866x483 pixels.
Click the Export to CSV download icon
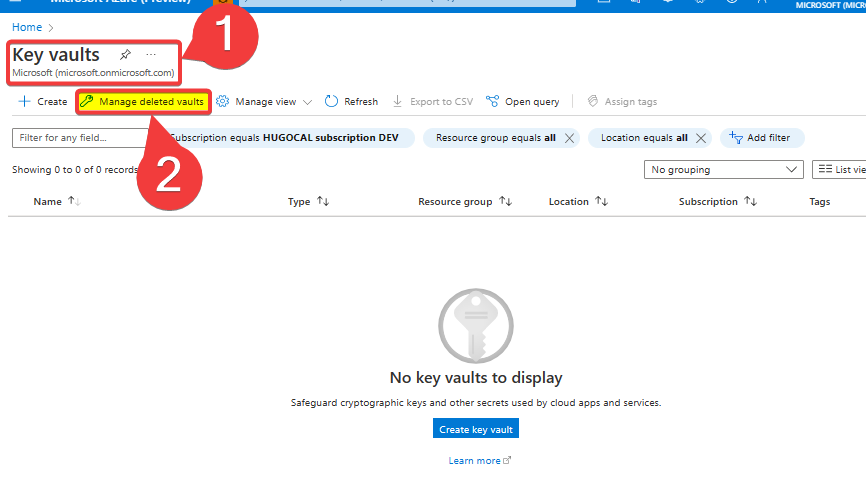click(x=398, y=102)
